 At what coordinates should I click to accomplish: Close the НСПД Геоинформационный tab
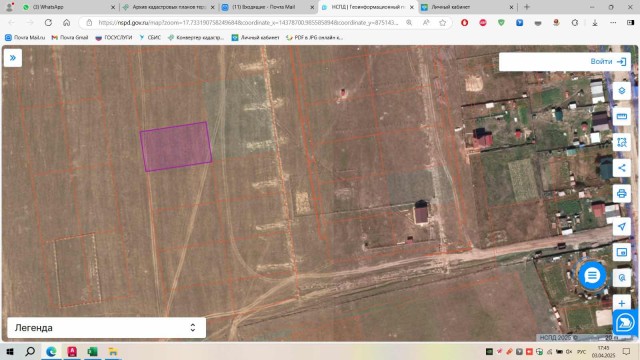[x=411, y=7]
